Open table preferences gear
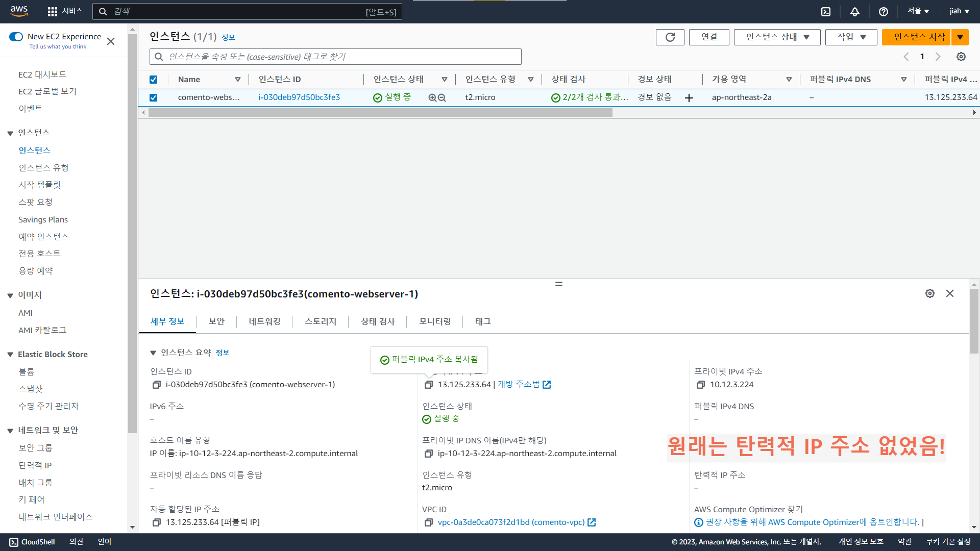The image size is (980, 551). (961, 57)
